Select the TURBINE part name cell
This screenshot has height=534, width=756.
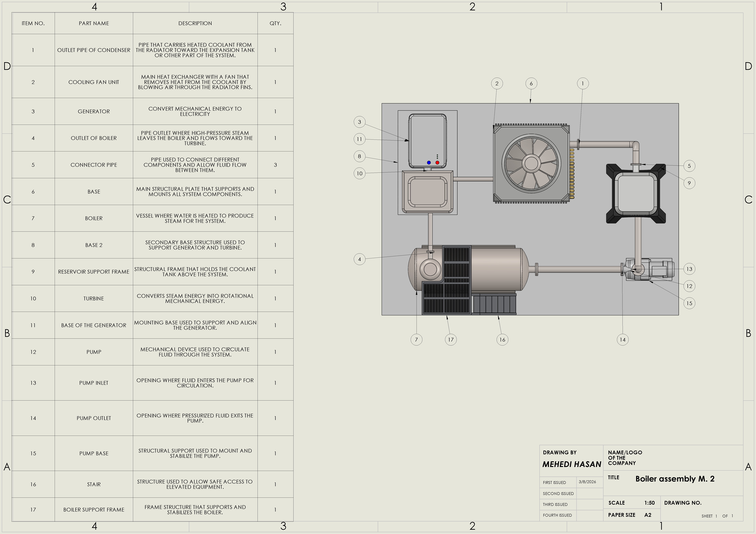click(x=94, y=298)
